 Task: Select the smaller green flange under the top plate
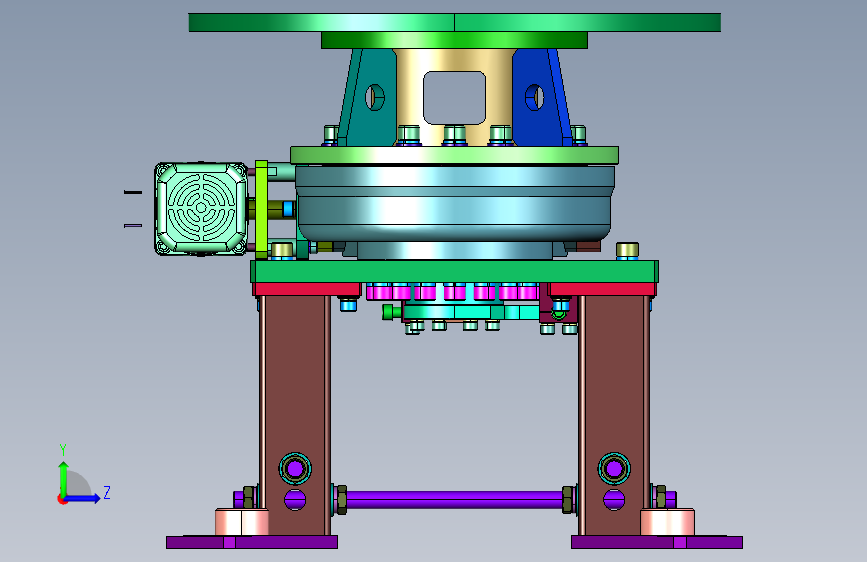click(455, 40)
